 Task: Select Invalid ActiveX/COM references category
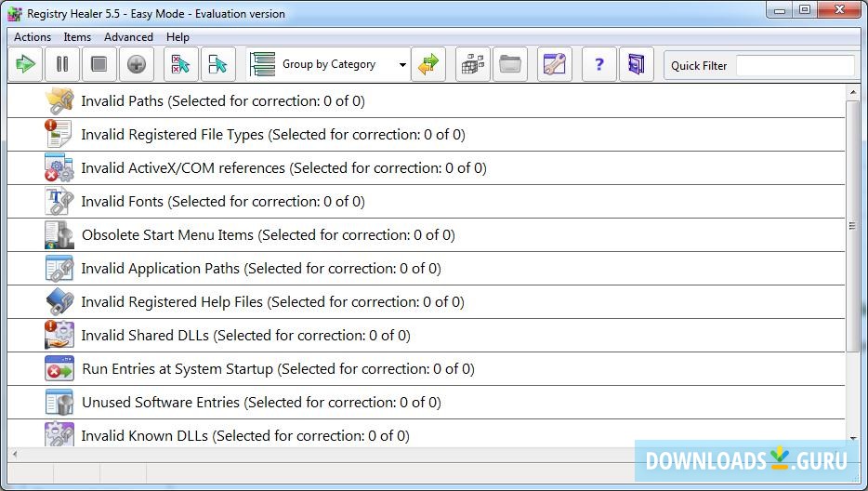coord(283,168)
